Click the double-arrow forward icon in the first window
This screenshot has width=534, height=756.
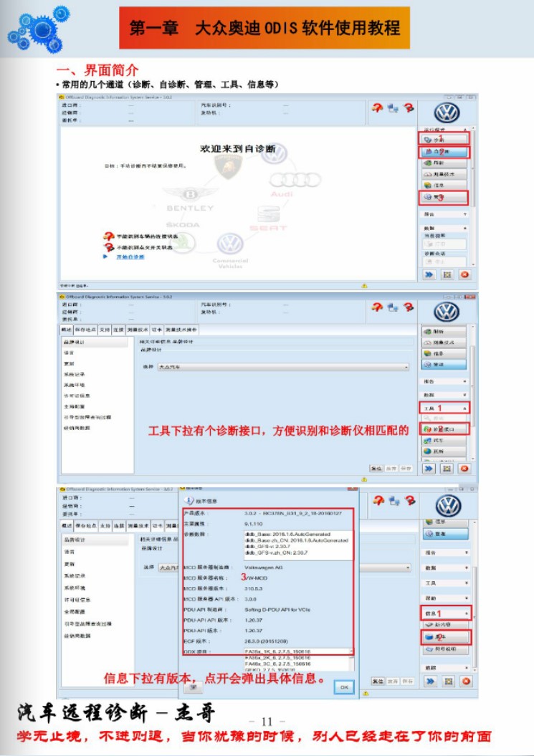(429, 274)
